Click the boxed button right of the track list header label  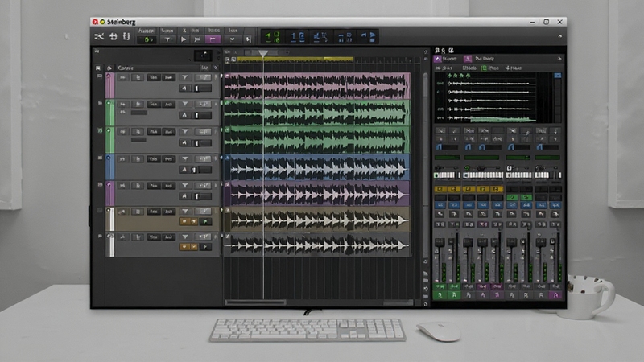pos(204,68)
